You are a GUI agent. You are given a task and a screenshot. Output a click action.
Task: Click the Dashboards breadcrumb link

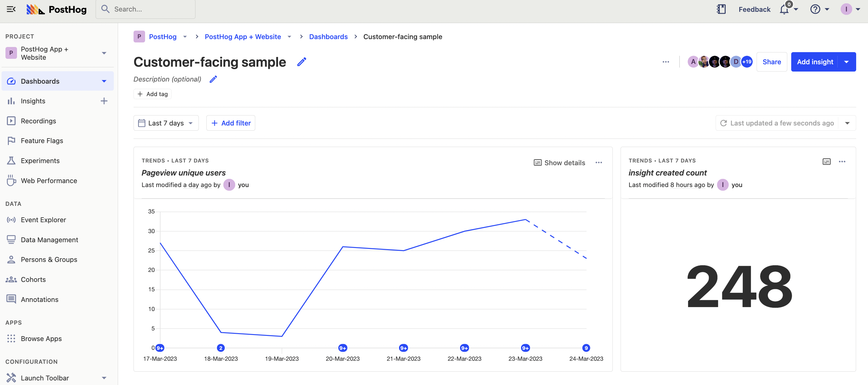[x=328, y=37]
